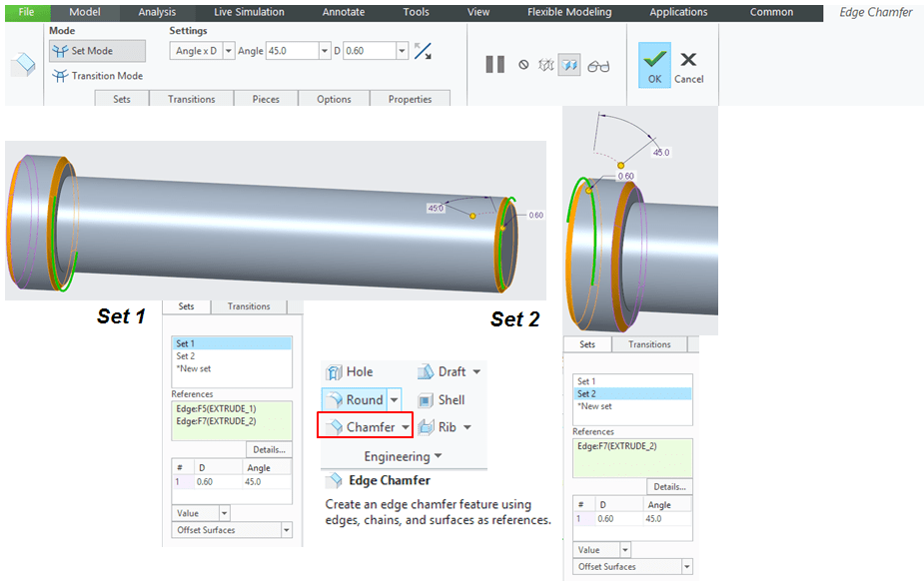The image size is (924, 581).
Task: Select *New set in left Sets list
Action: point(194,368)
